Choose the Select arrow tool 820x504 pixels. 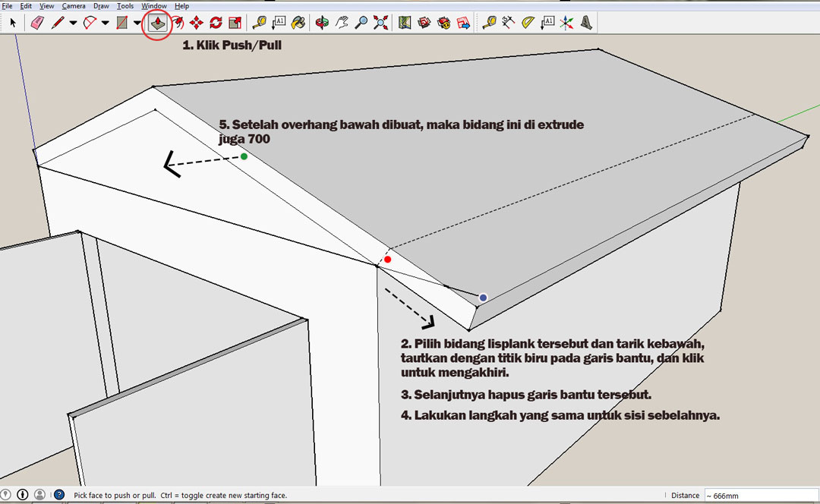13,23
